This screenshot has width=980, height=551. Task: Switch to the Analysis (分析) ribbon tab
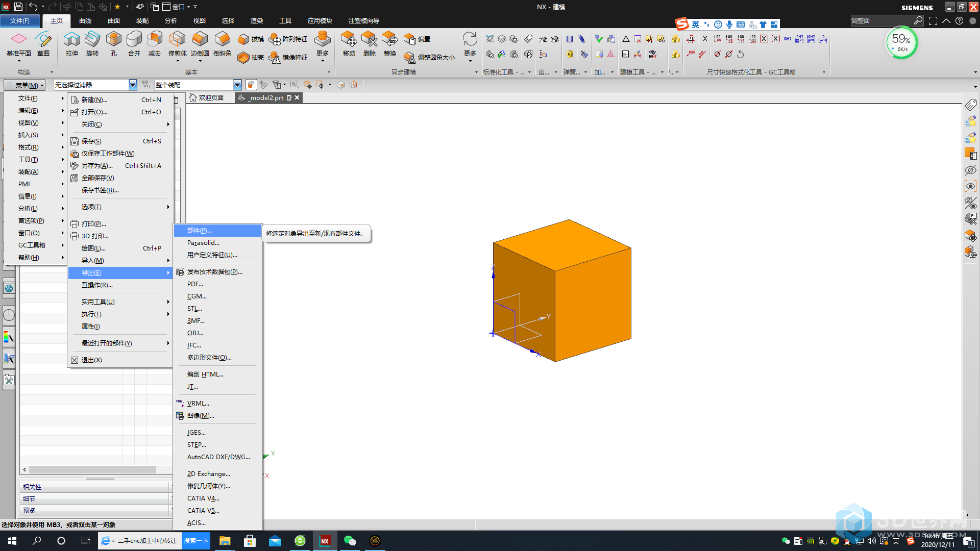click(x=171, y=21)
